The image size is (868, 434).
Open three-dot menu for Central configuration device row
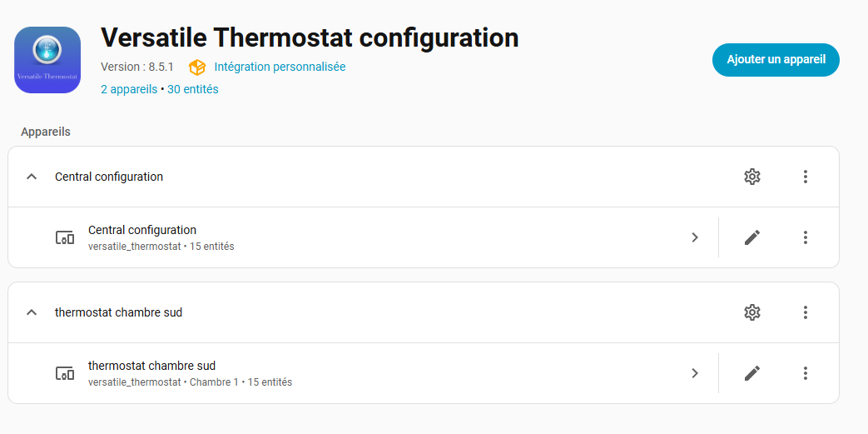tap(806, 237)
